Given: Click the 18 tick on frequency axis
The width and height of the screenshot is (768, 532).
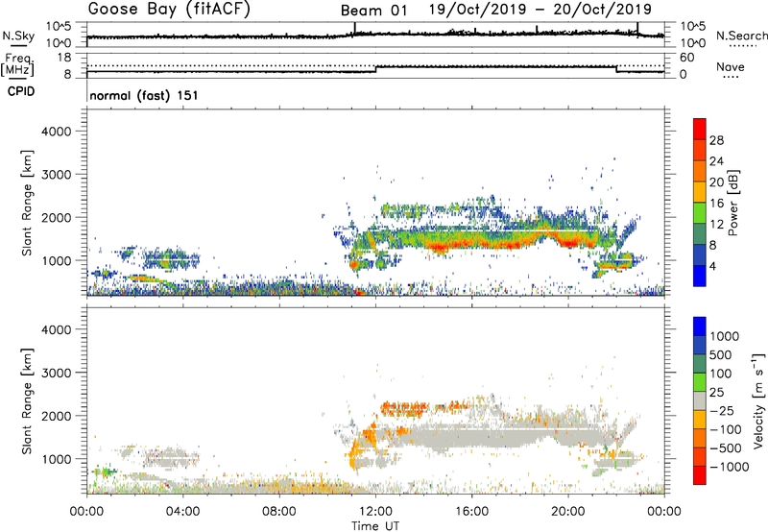Looking at the screenshot, I should tap(63, 58).
